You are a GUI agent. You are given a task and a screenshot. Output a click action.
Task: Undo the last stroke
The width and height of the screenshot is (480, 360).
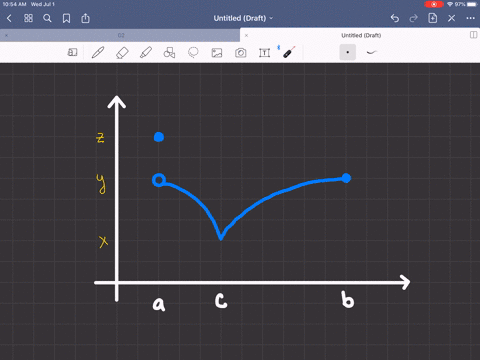[x=395, y=18]
